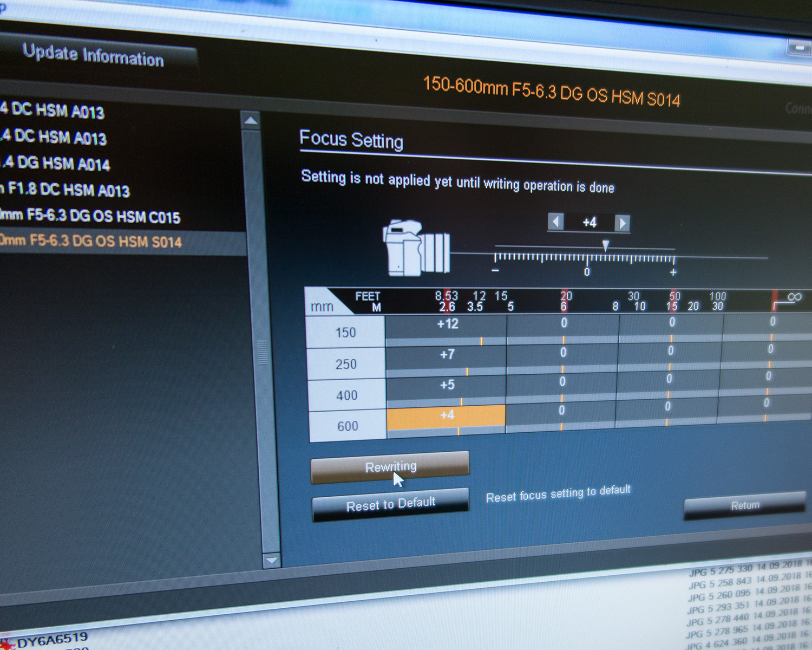Click Reset to Default button
This screenshot has height=650, width=812.
[390, 504]
